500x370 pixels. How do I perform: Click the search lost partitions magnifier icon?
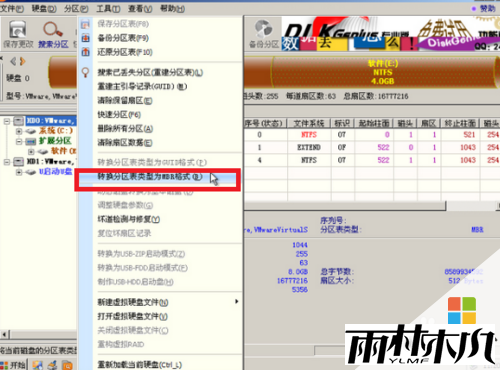pos(86,72)
